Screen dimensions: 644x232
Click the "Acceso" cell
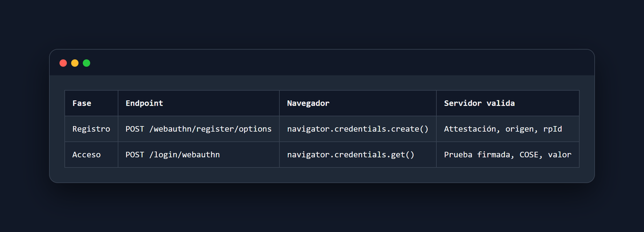click(x=91, y=155)
